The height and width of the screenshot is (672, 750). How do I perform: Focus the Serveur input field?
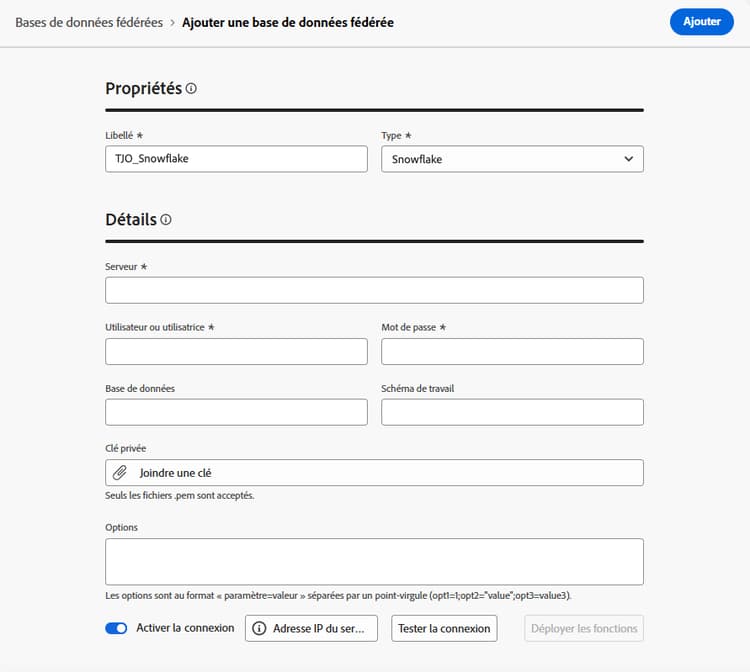point(374,290)
